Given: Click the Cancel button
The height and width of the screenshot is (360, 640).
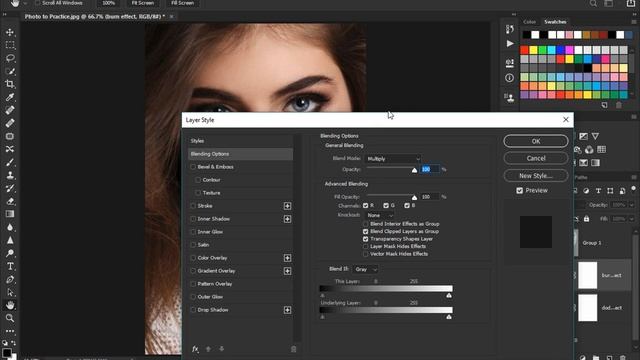Looking at the screenshot, I should tap(536, 158).
